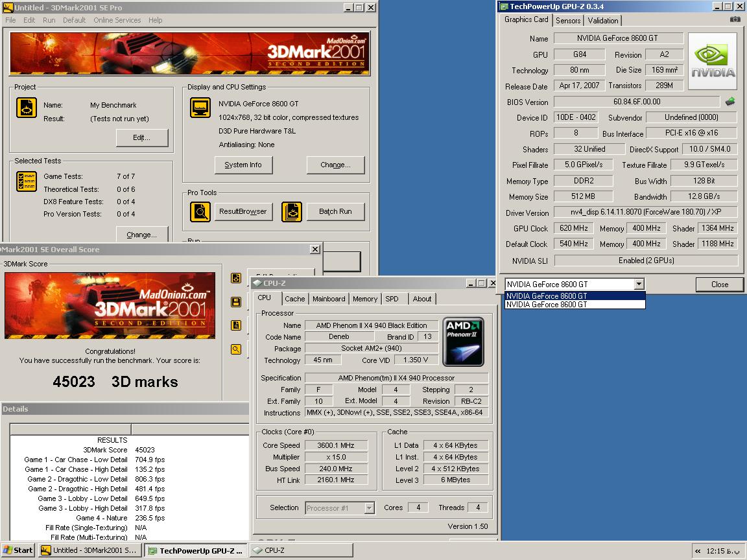
Task: Click the Core Speed value 3600.1 MHz
Action: pos(336,445)
